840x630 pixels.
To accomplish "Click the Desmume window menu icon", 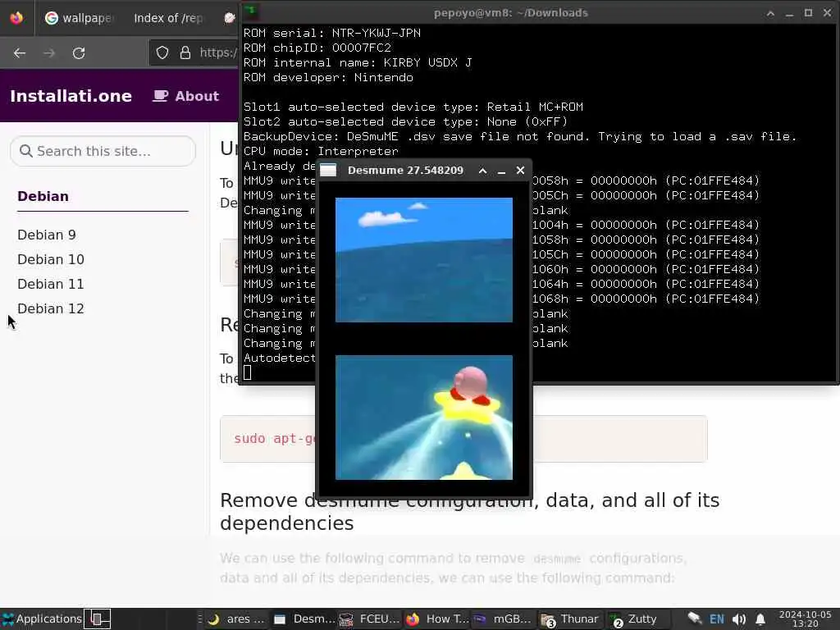I will [328, 171].
